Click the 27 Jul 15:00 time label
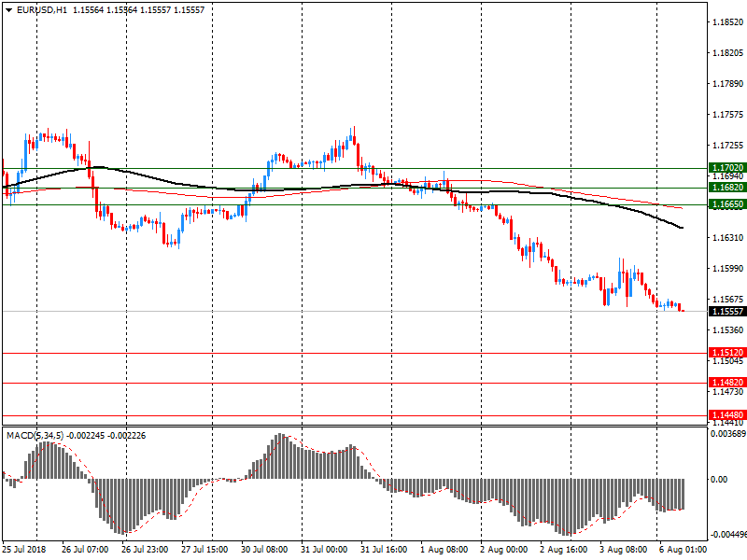747x560 pixels. click(205, 551)
